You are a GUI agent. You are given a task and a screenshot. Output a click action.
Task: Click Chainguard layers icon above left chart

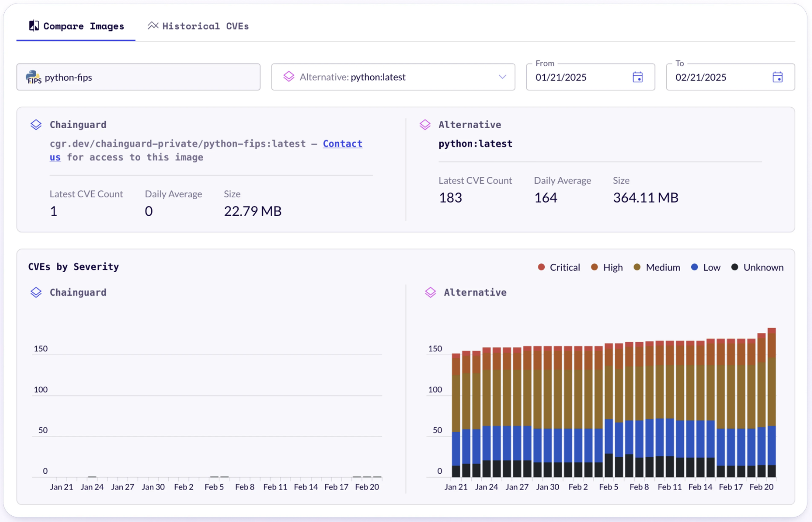(x=36, y=292)
